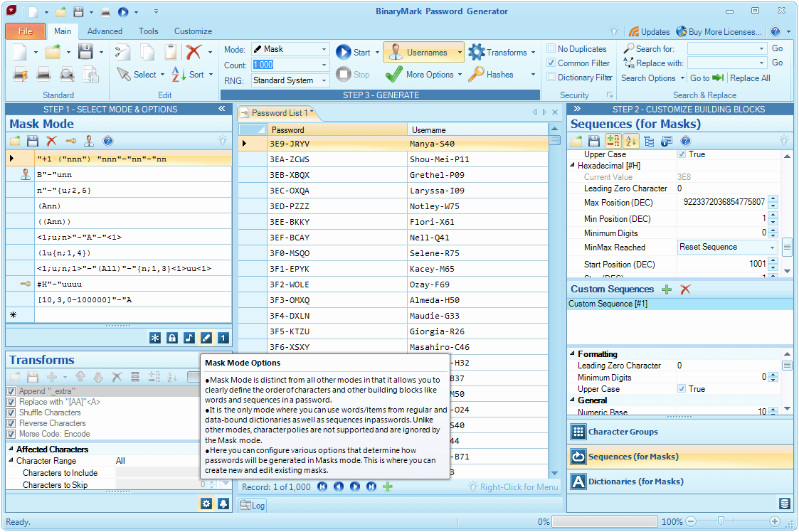Click the key icon in Mask Mode toolbar
Image resolution: width=799 pixels, height=532 pixels.
(71, 141)
